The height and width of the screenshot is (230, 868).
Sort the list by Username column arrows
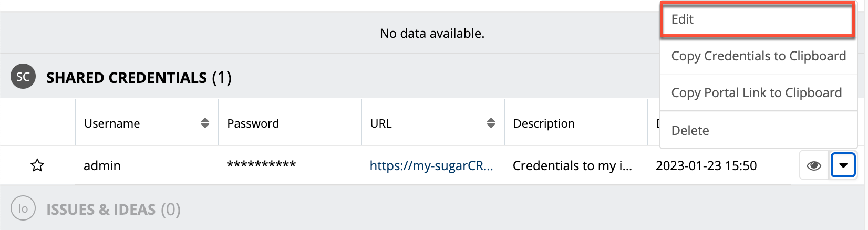pyautogui.click(x=205, y=123)
